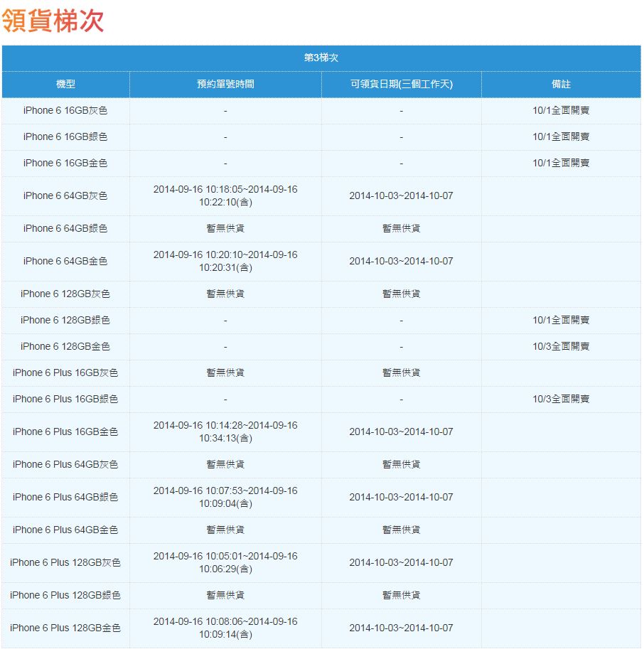This screenshot has height=654, width=644.
Task: Select the iPhone 6 Plus 128GB金色 row label
Action: [x=65, y=628]
